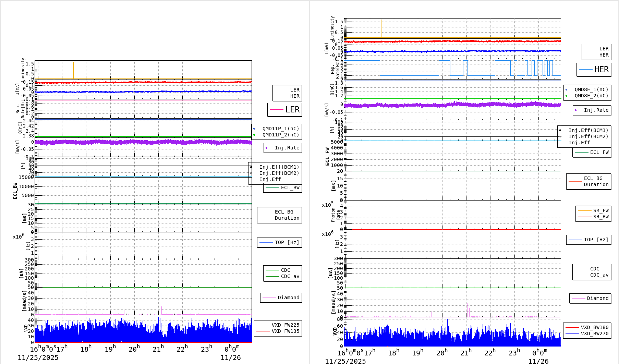Expand the TOP [Hz] legend box
Image resolution: width=619 pixels, height=364 pixels.
tap(279, 242)
